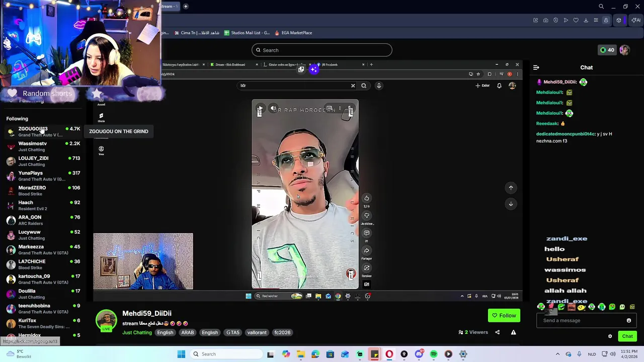Screen dimensions: 644x362
Task: Open LA7CHICHE channel in sidebar
Action: [x=43, y=264]
